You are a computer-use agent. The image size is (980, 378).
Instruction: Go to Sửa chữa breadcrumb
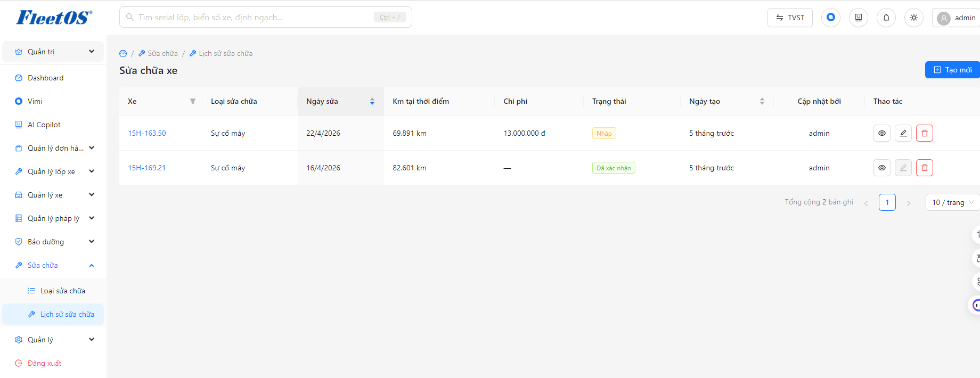(x=158, y=53)
